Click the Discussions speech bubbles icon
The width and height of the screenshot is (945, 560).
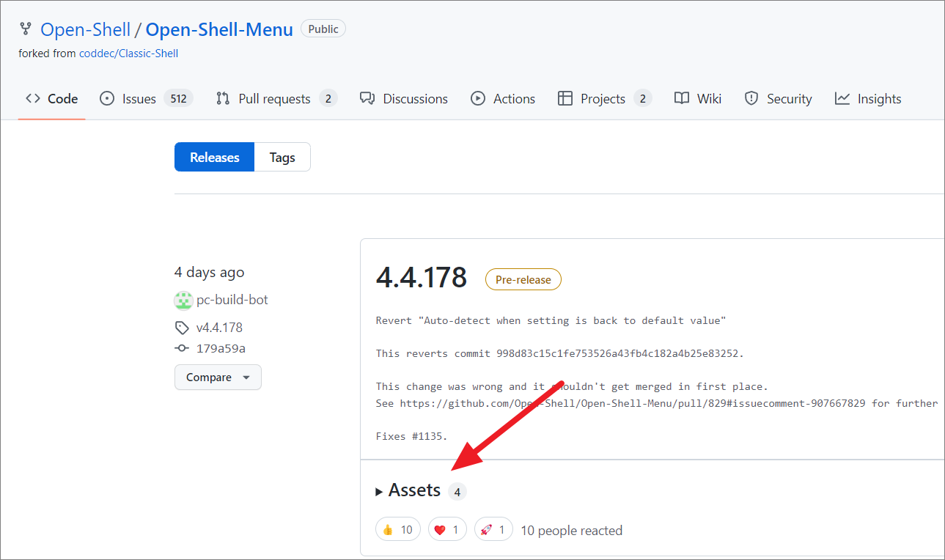click(367, 98)
